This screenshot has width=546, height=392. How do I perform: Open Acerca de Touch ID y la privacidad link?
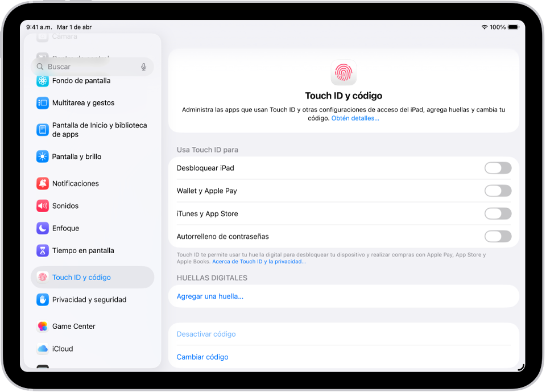259,262
